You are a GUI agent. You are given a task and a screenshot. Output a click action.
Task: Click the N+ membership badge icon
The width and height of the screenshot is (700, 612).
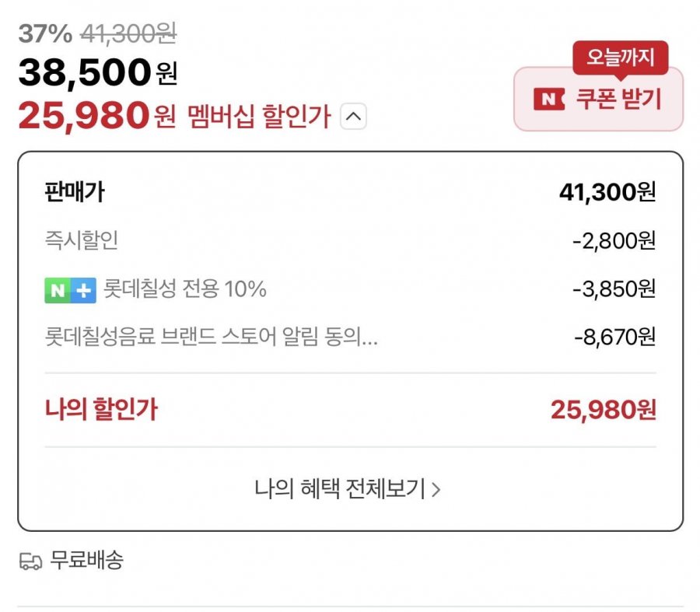[70, 290]
